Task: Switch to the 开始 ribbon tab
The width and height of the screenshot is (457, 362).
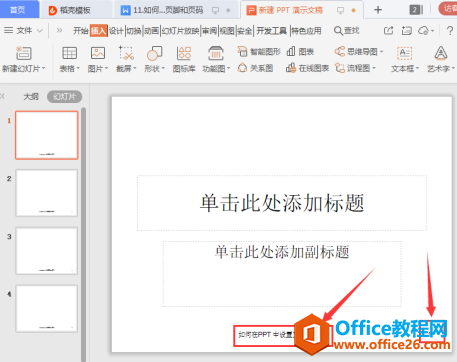Action: (x=81, y=31)
